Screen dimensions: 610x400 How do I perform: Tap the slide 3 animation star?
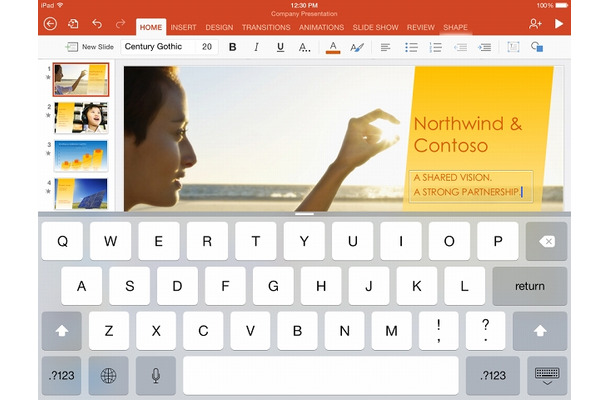48,153
